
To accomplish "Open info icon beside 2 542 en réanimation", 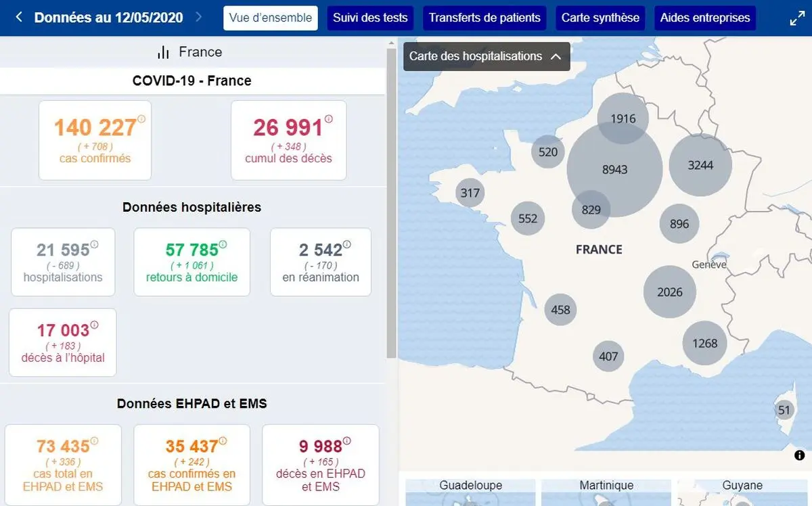I will tap(347, 244).
